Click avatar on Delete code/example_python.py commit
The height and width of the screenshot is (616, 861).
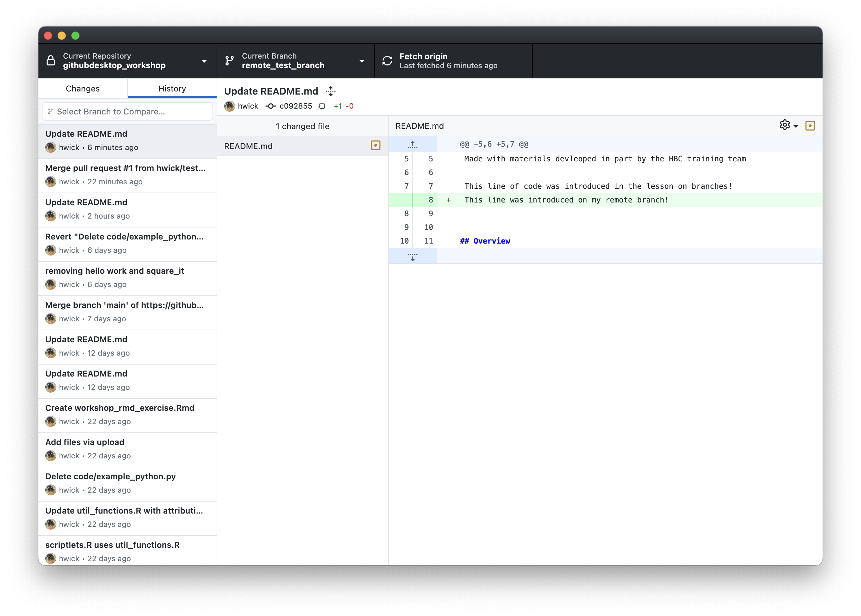point(50,490)
